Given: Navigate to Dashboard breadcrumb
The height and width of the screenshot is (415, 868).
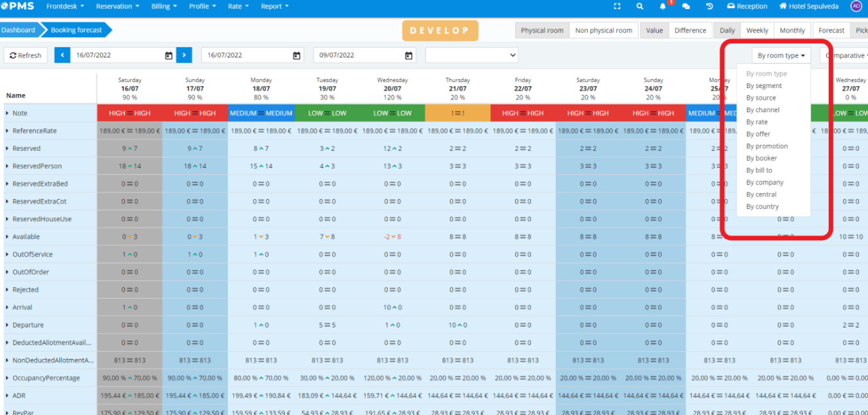Looking at the screenshot, I should (18, 30).
